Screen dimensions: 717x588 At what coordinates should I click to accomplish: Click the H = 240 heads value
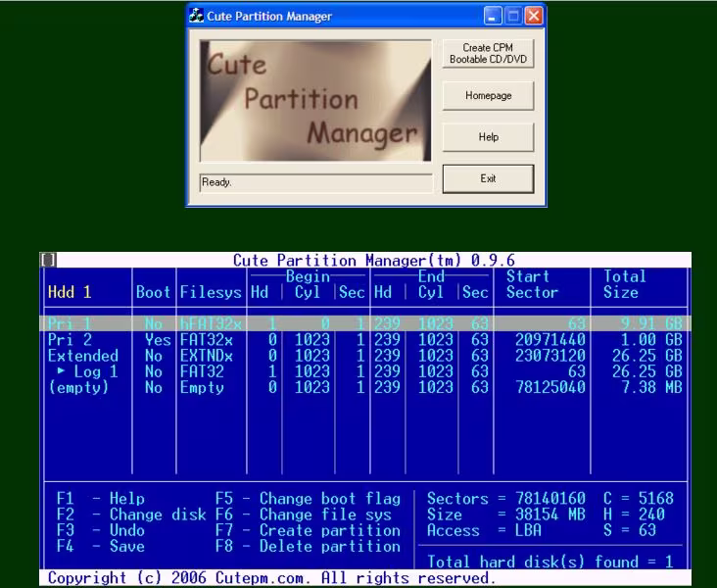click(x=634, y=514)
